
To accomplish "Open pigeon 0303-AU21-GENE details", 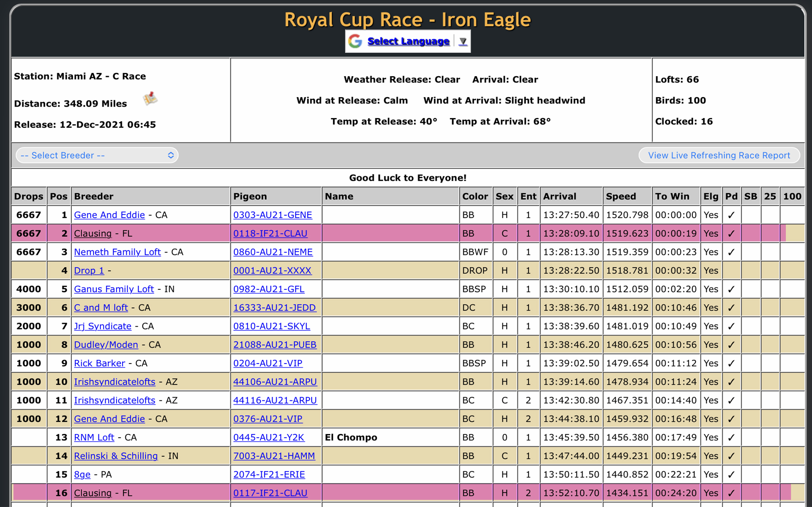I will point(272,215).
